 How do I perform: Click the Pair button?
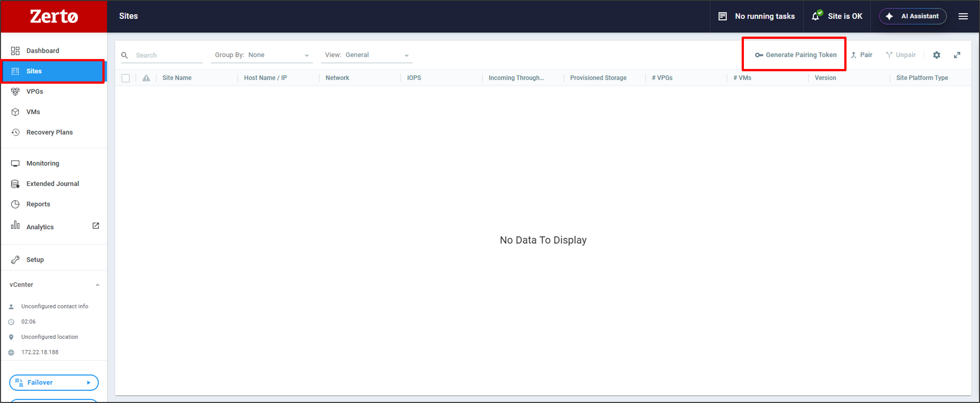pos(862,55)
